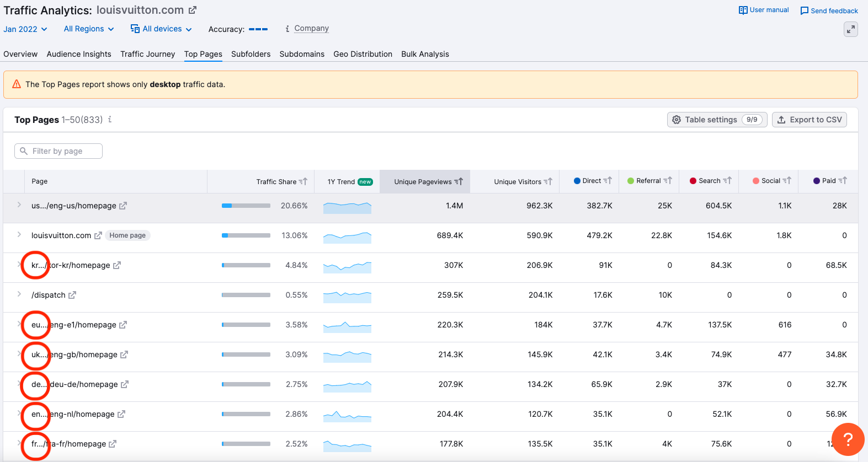Open eng-gb/homepage external link icon
The height and width of the screenshot is (462, 868).
[124, 354]
